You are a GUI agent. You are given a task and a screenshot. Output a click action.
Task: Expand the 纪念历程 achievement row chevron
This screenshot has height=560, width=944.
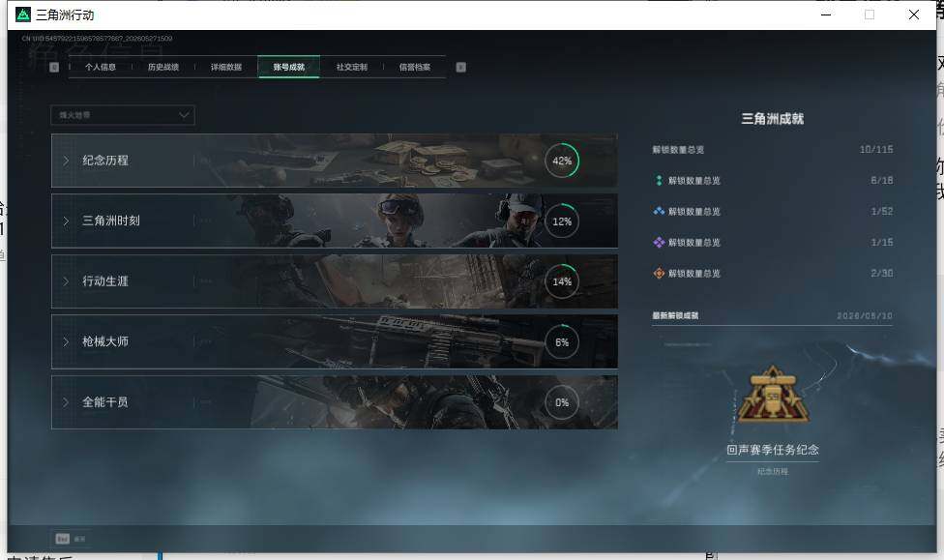coord(66,161)
